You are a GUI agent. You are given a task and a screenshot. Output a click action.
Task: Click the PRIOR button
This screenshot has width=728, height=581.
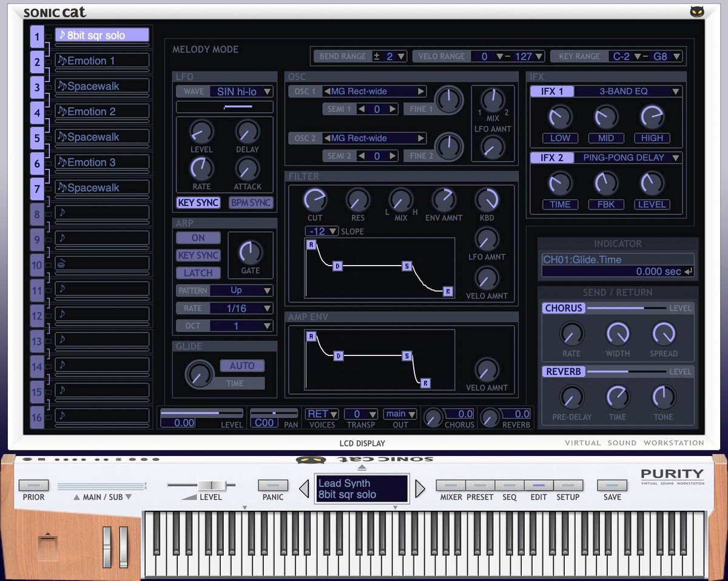33,486
